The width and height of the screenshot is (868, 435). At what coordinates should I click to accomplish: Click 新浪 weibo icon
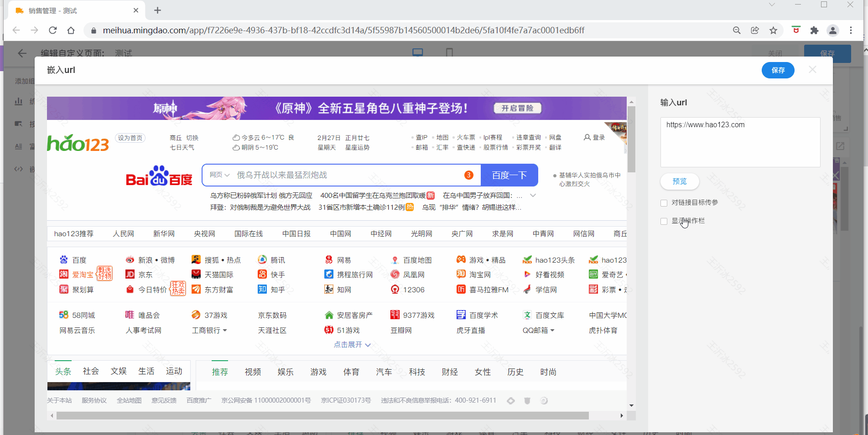pos(130,260)
